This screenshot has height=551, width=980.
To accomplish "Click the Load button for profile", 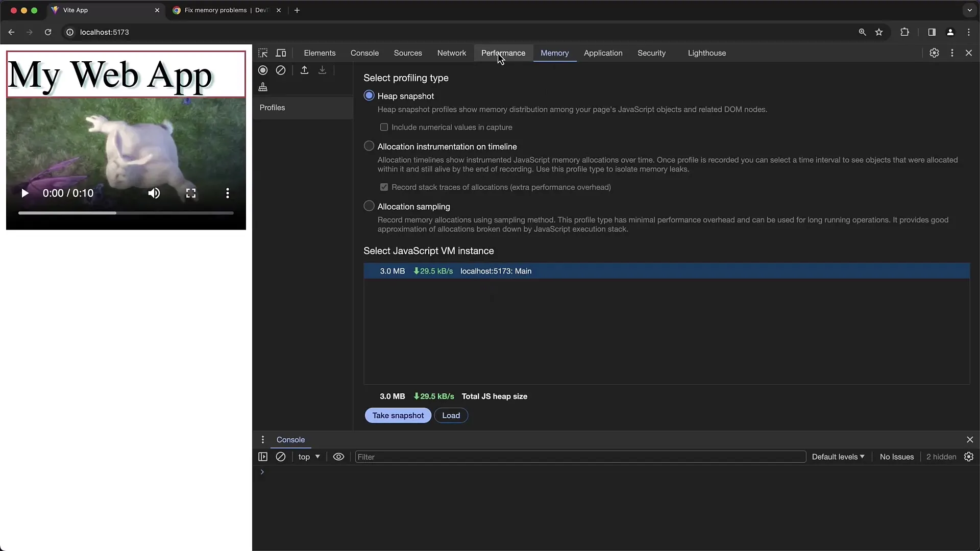I will pos(451,415).
